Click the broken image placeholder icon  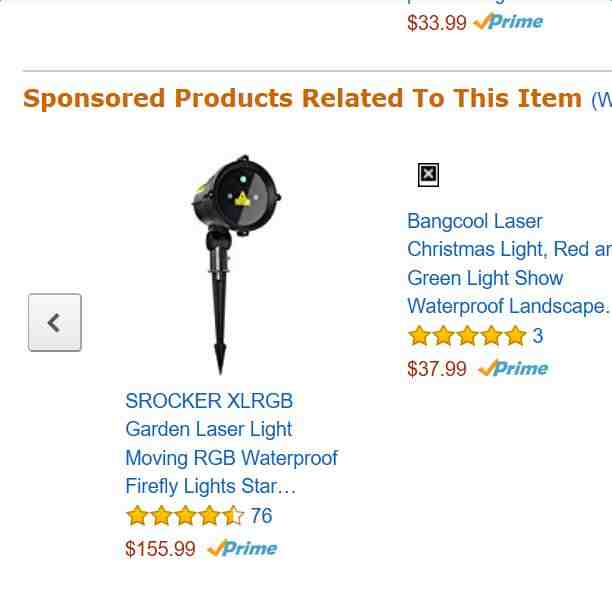[428, 175]
